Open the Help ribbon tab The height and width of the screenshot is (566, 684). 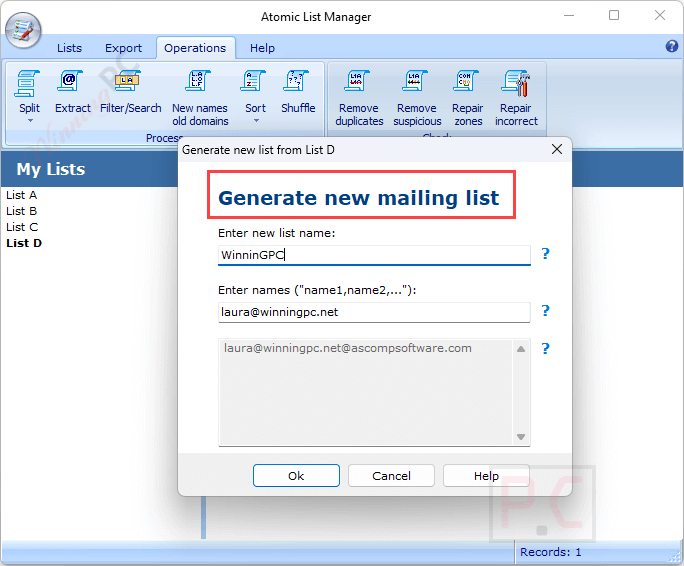click(x=262, y=48)
